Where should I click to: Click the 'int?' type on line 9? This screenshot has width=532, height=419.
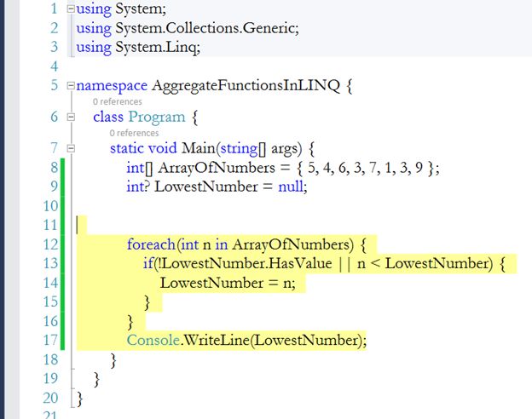(138, 187)
